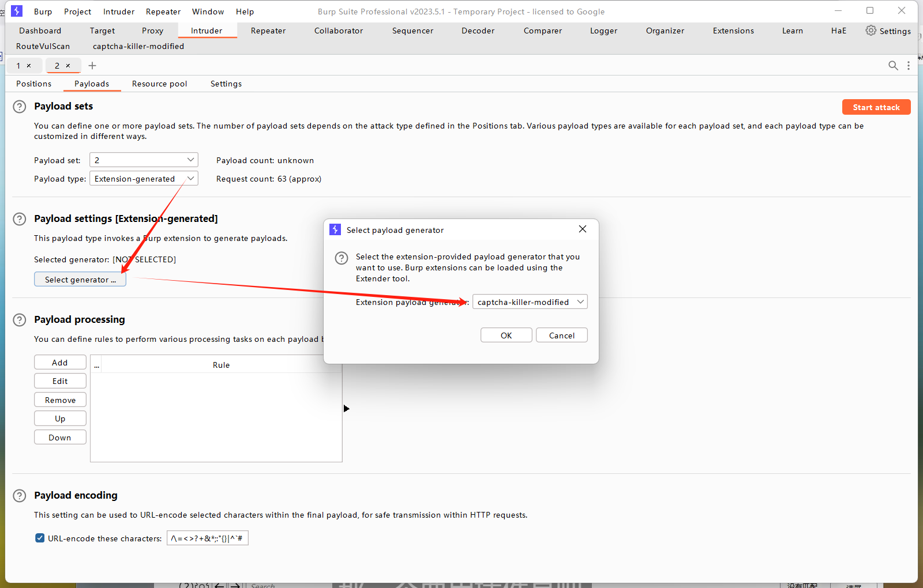Open the Project menu
This screenshot has height=588, width=923.
(78, 12)
